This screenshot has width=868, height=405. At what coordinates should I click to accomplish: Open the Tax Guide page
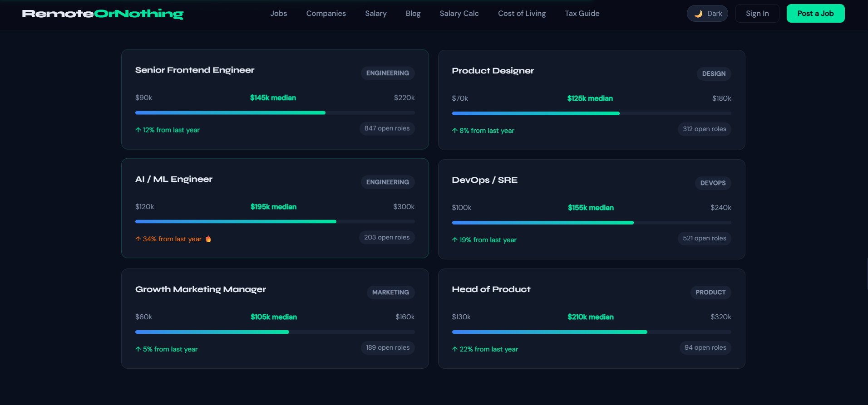[582, 14]
